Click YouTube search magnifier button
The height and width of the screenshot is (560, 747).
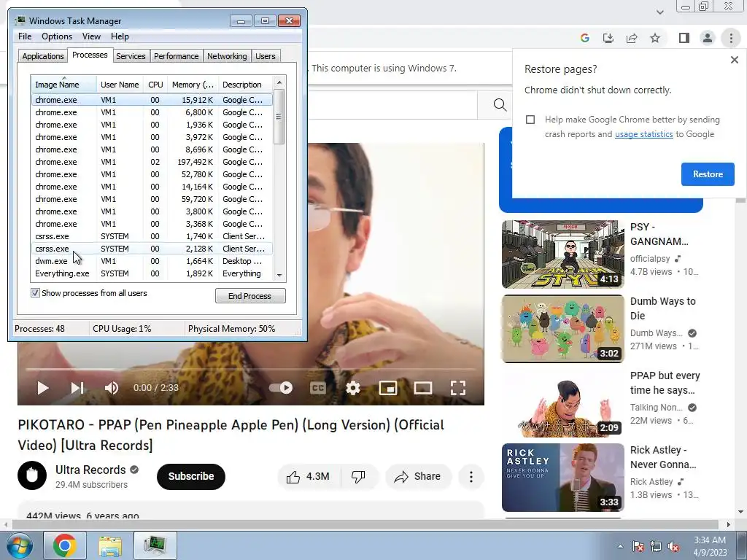pos(500,105)
